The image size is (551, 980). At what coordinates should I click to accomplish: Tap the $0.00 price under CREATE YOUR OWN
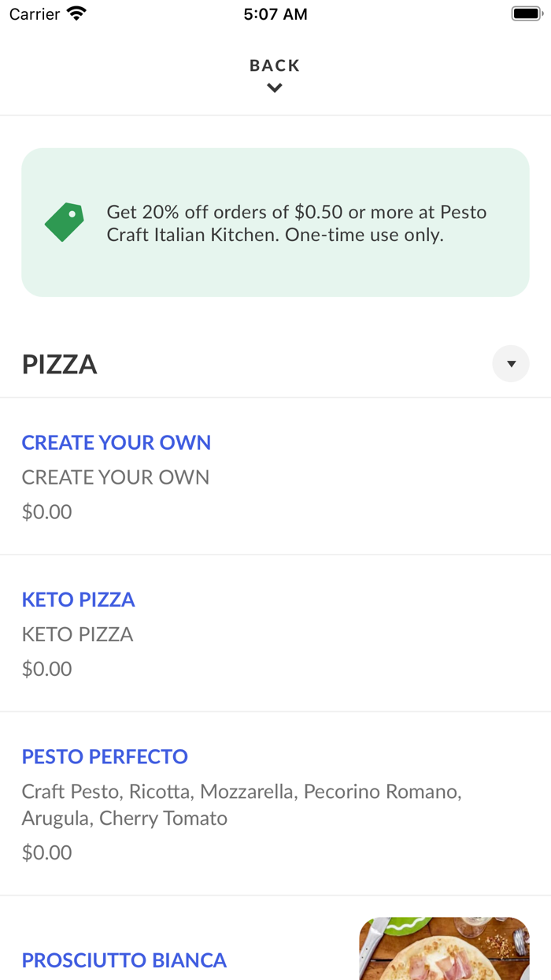click(46, 511)
